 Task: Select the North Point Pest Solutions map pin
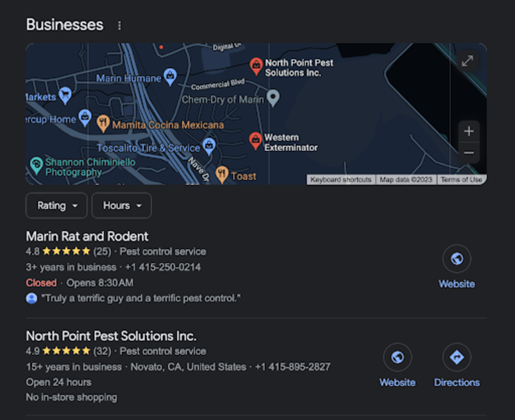point(256,66)
